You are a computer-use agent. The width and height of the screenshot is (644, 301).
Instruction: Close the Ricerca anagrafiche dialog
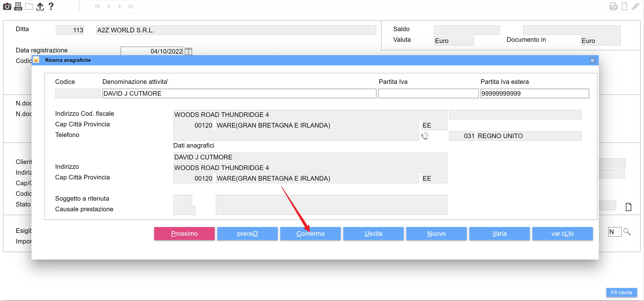(592, 60)
